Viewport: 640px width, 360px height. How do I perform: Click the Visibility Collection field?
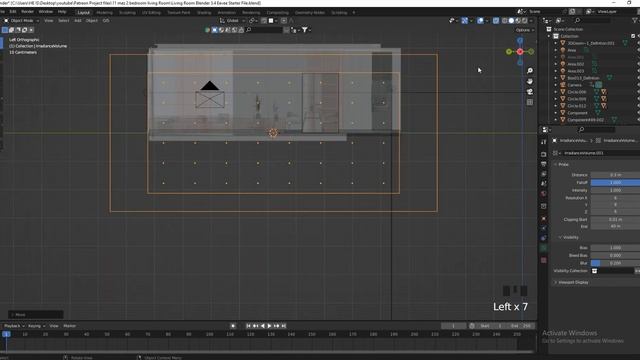[612, 271]
